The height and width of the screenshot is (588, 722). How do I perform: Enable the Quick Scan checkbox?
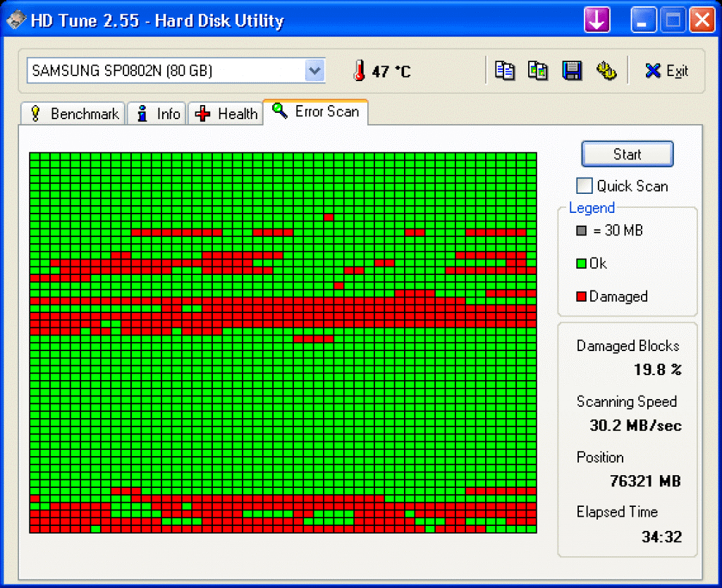(x=585, y=185)
